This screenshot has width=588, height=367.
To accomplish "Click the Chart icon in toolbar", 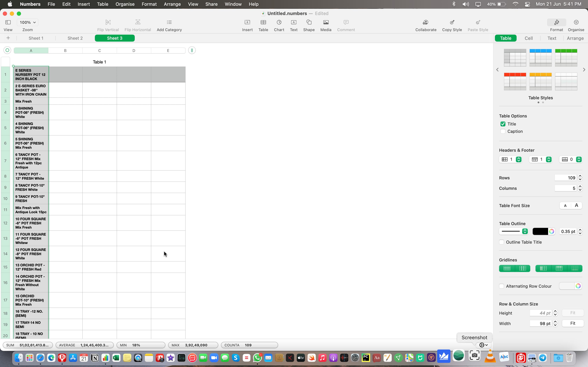I will tap(279, 22).
